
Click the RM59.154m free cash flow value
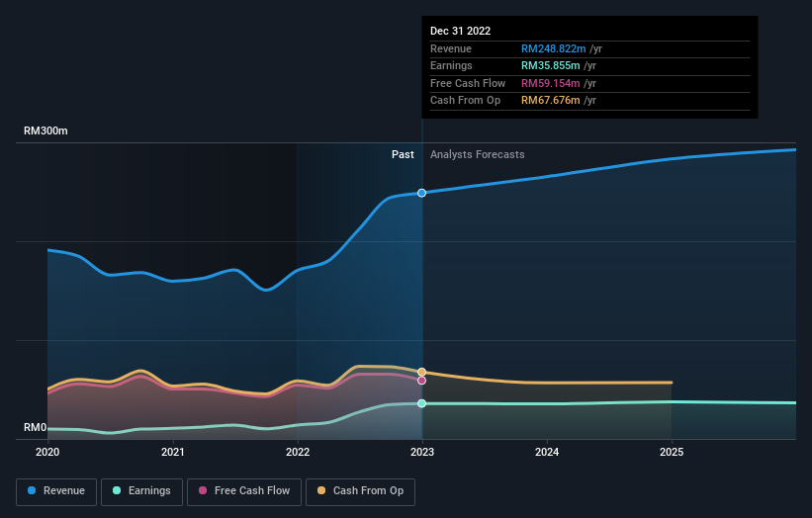(x=550, y=83)
